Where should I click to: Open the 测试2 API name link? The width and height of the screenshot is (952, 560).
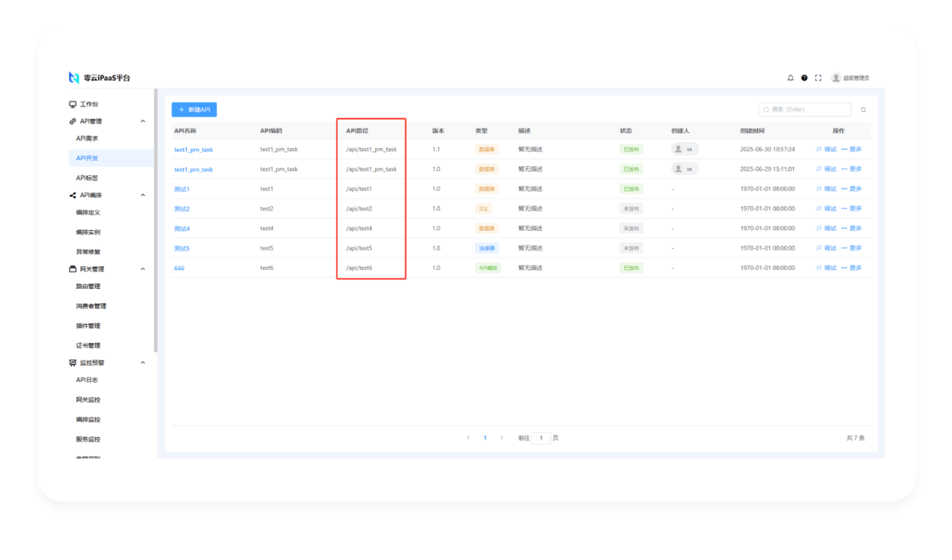pos(182,209)
